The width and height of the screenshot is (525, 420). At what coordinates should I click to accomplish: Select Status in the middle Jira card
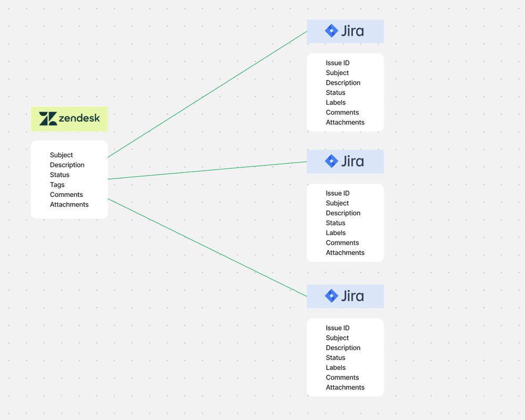(x=336, y=223)
